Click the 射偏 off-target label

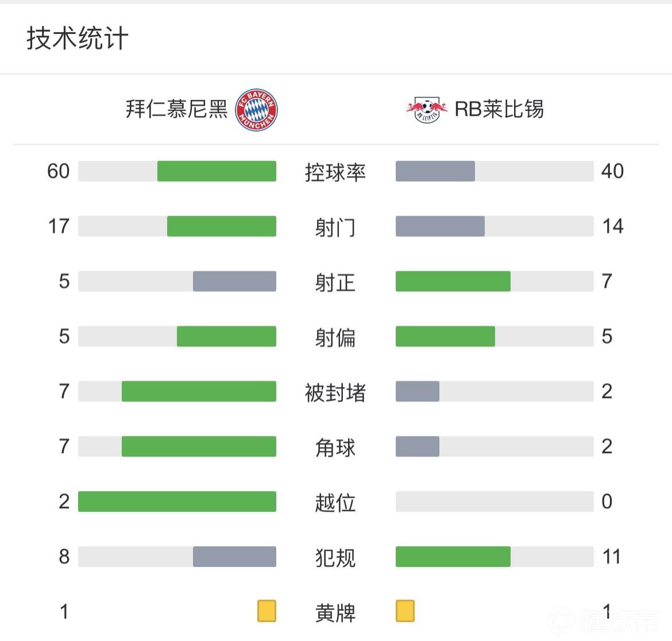tap(335, 337)
